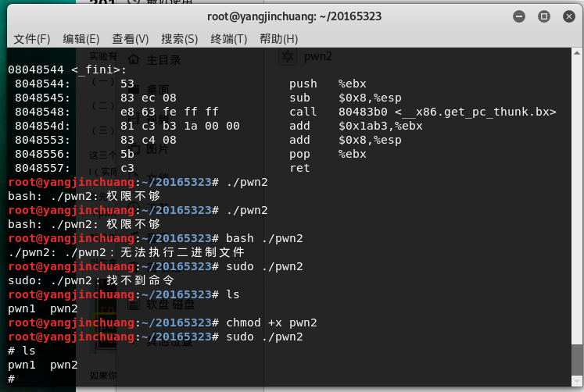Click the final 'sudo ./pwn2' command
Viewport: 584px width, 392px height.
(264, 337)
